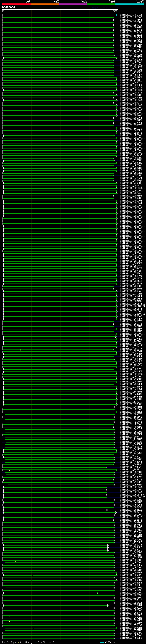
Task: Select the UniRef100_O73841 hit label
Action: point(131,273)
